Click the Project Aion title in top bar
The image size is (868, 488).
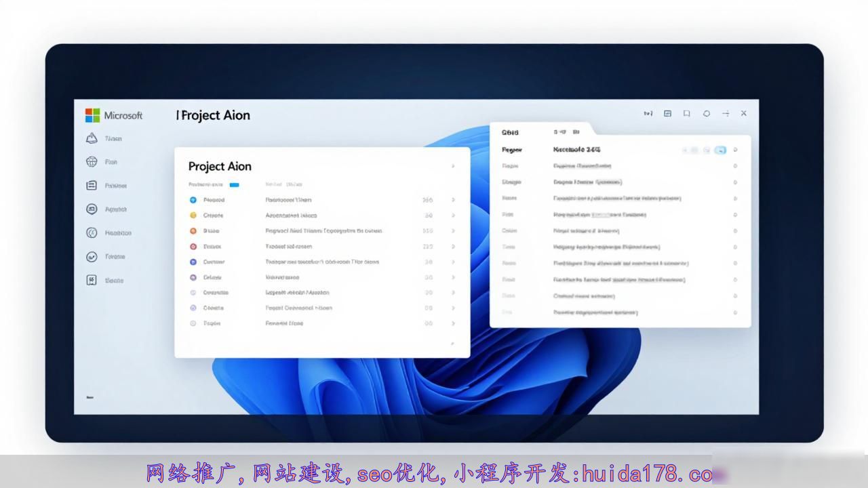point(216,115)
